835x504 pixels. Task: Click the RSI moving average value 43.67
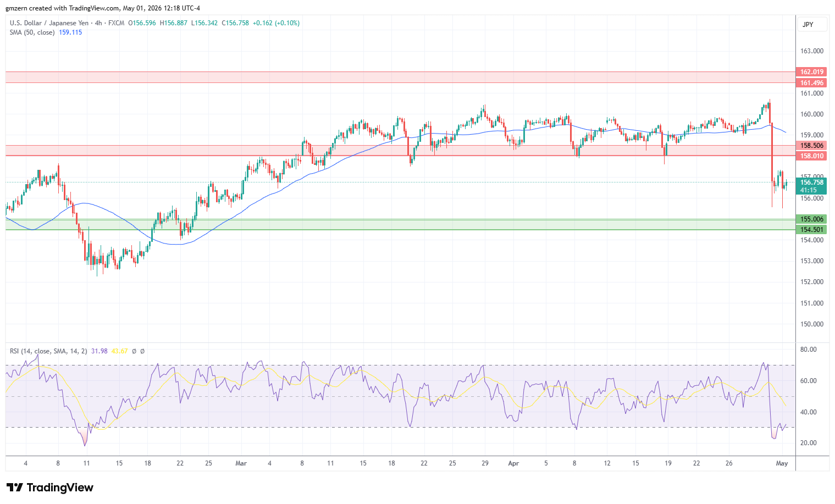click(120, 351)
